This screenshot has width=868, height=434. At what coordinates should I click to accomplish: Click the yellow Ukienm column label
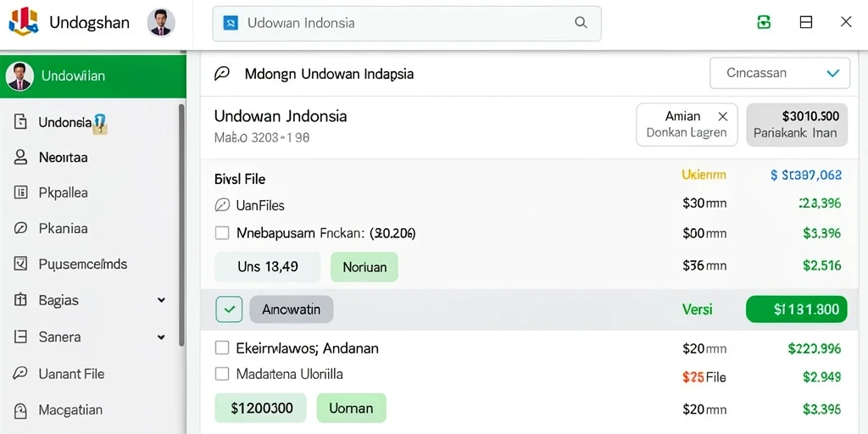pos(704,175)
